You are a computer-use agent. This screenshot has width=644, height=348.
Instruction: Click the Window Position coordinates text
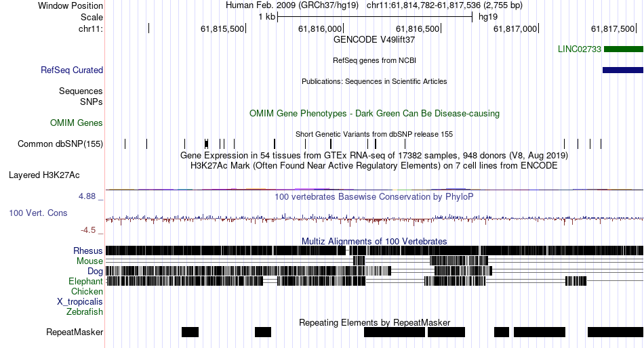445,5
